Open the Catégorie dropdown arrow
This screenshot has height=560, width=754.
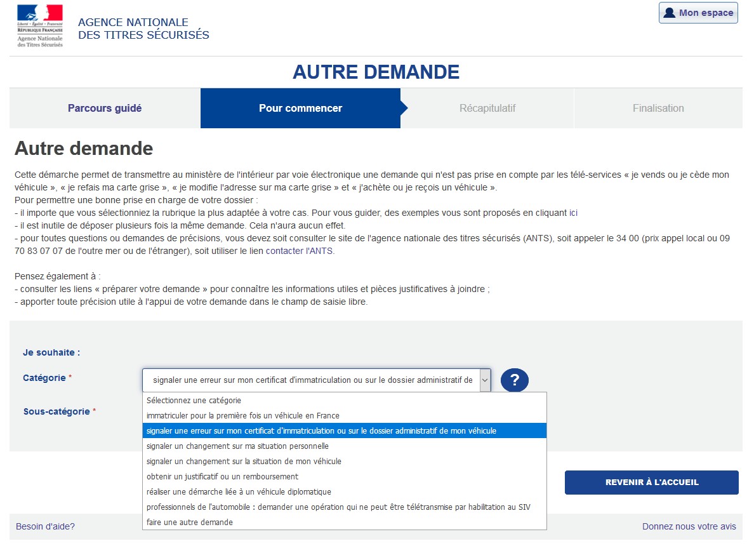[x=485, y=380]
